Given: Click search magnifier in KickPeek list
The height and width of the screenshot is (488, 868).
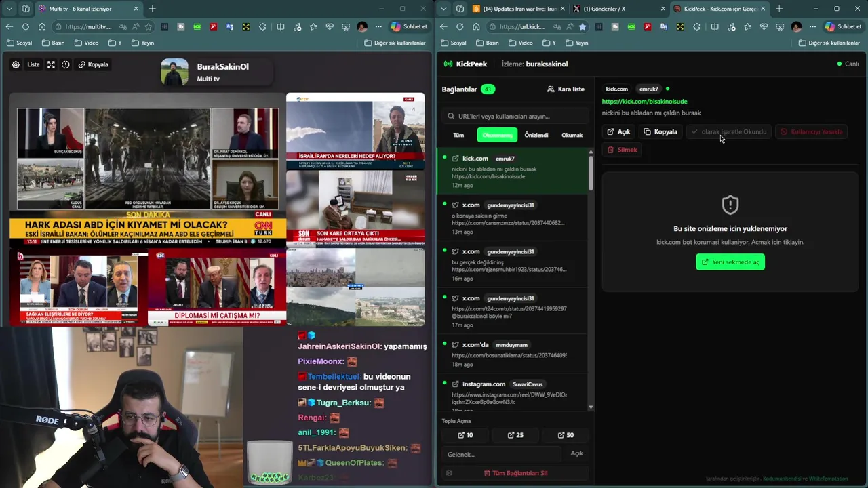Looking at the screenshot, I should coord(451,116).
